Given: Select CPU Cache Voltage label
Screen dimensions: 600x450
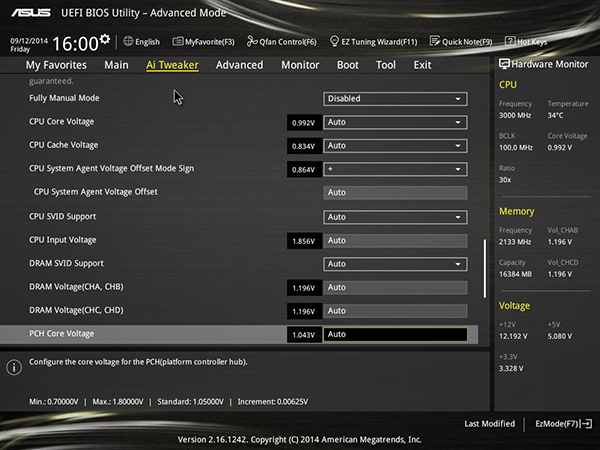Looking at the screenshot, I should coord(64,145).
